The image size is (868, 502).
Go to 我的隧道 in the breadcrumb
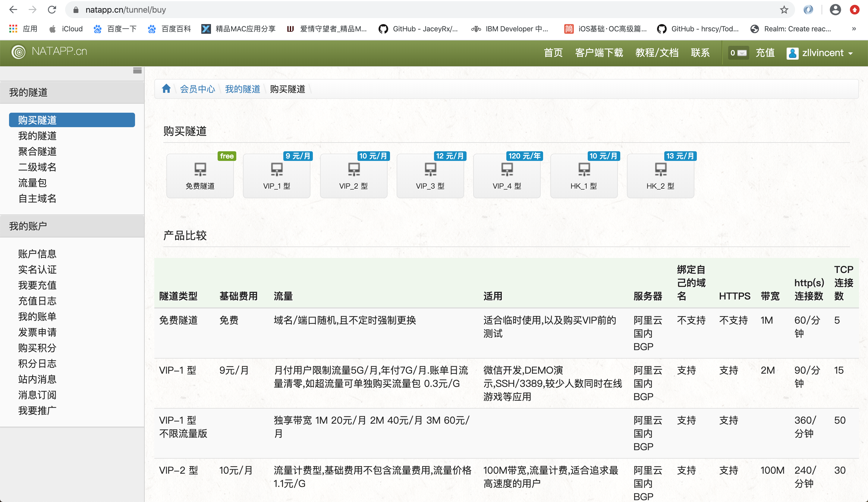pyautogui.click(x=243, y=89)
